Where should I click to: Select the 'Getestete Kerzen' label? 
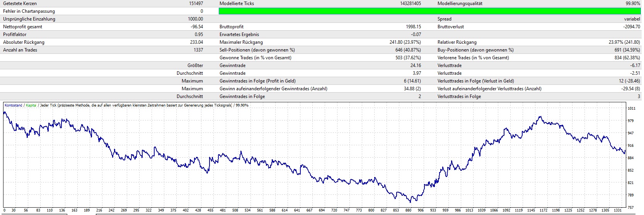click(x=20, y=3)
